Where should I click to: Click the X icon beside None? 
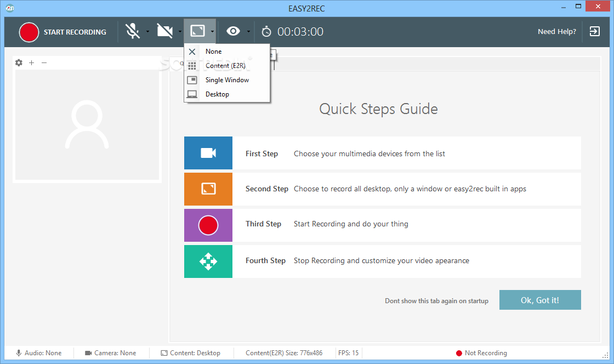tap(192, 52)
